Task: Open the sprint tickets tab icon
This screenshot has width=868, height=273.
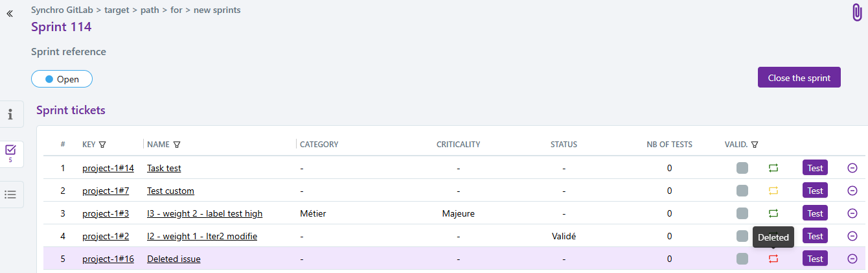Action: 10,154
